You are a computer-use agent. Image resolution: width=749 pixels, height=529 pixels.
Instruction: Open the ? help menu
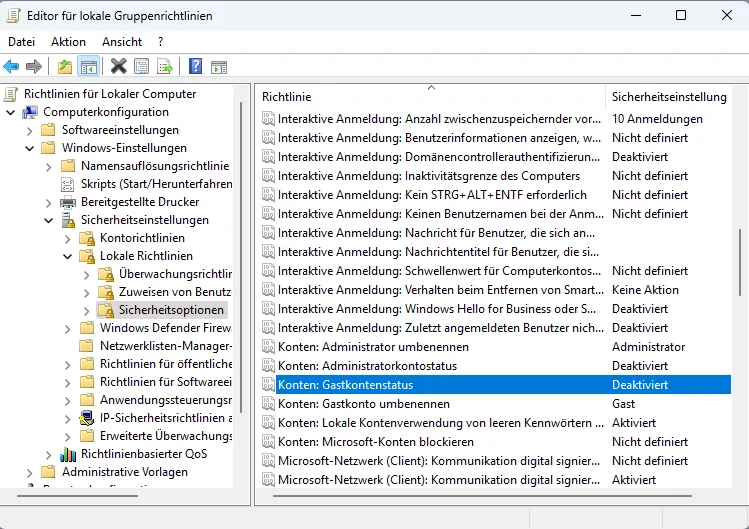160,42
